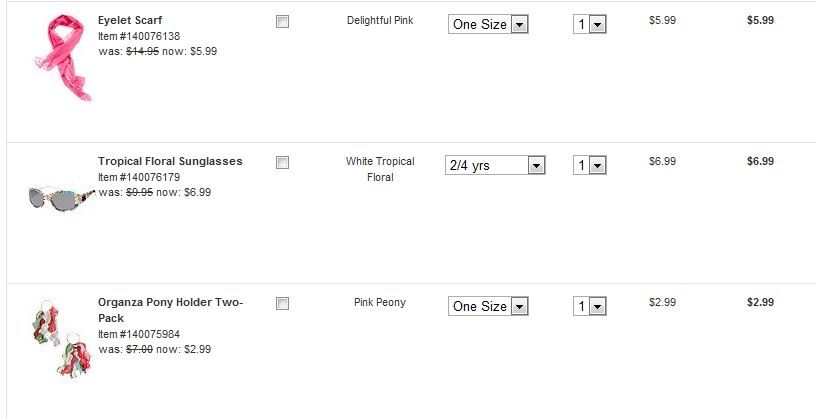Click the $6.99 bold total price
The image size is (816, 419).
pos(760,161)
